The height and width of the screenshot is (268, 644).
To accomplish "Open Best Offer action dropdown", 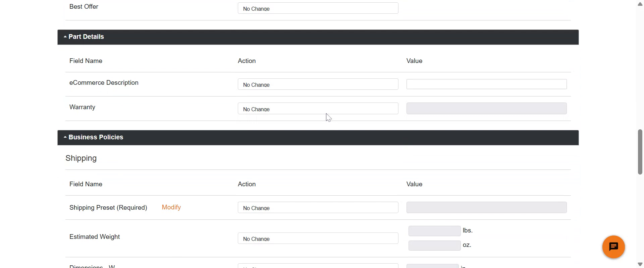I will [x=318, y=8].
